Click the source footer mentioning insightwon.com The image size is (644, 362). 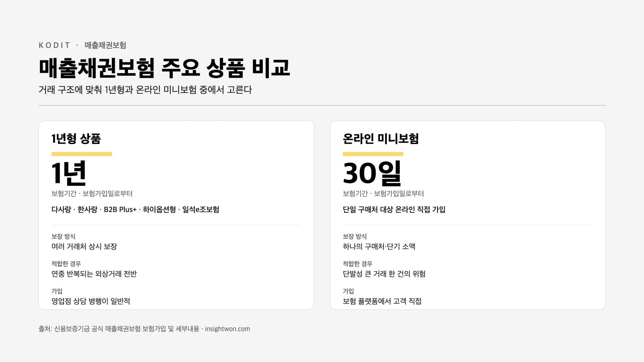pyautogui.click(x=144, y=329)
